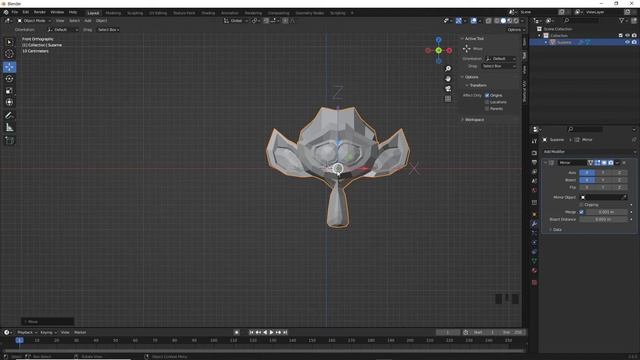Click blue Z axis on navigation gizmo
640x360 pixels.
[x=438, y=40]
